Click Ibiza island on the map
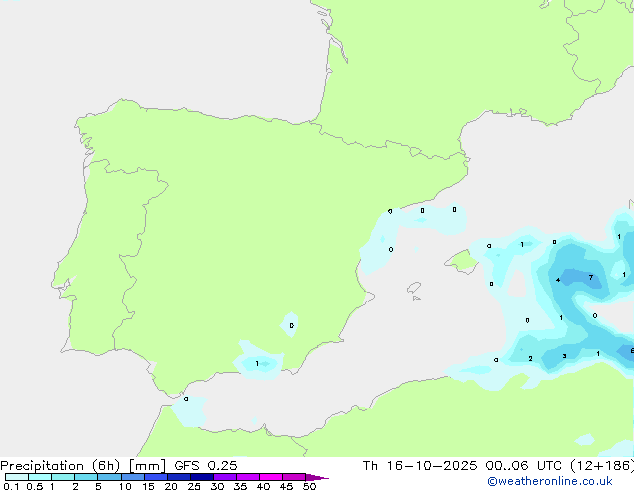634x490 pixels. (414, 288)
